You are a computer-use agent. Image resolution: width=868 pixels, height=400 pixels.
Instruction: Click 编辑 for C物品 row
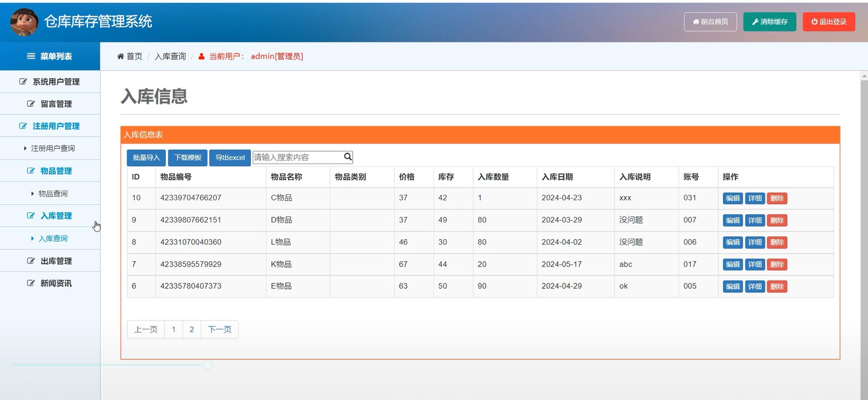click(x=732, y=198)
